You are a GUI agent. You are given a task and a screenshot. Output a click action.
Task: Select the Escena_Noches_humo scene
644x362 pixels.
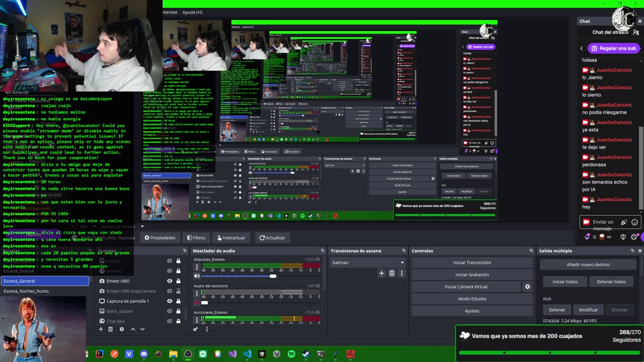click(x=45, y=291)
